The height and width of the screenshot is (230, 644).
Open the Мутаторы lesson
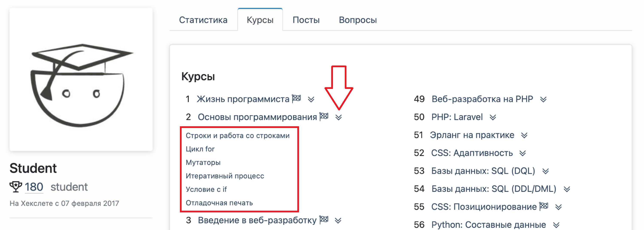point(203,163)
